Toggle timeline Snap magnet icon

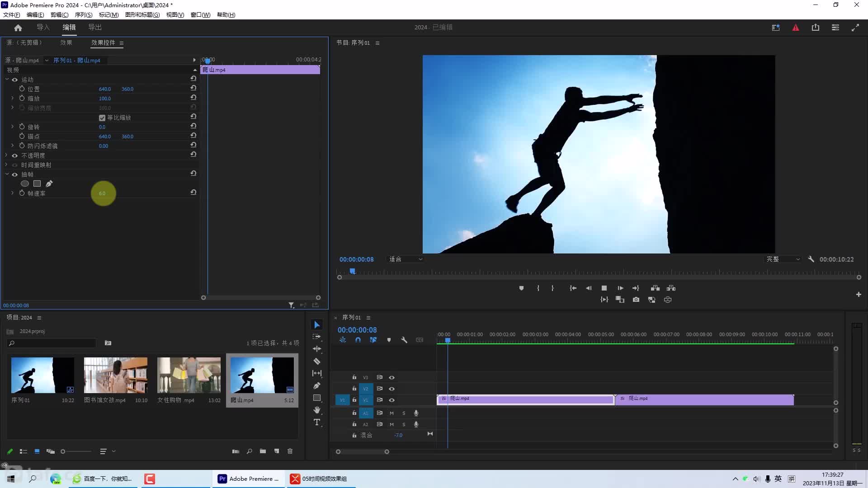click(x=358, y=340)
